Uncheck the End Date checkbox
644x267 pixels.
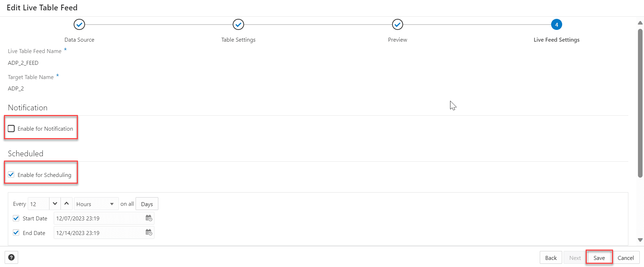point(16,232)
